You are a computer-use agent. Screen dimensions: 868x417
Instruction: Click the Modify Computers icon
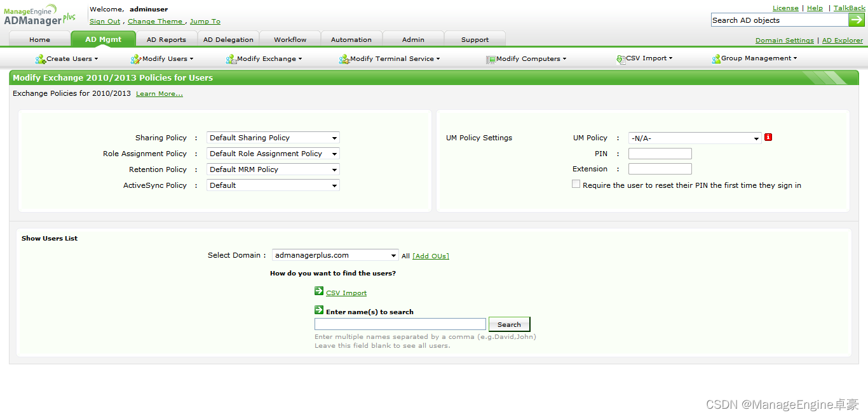(x=491, y=59)
